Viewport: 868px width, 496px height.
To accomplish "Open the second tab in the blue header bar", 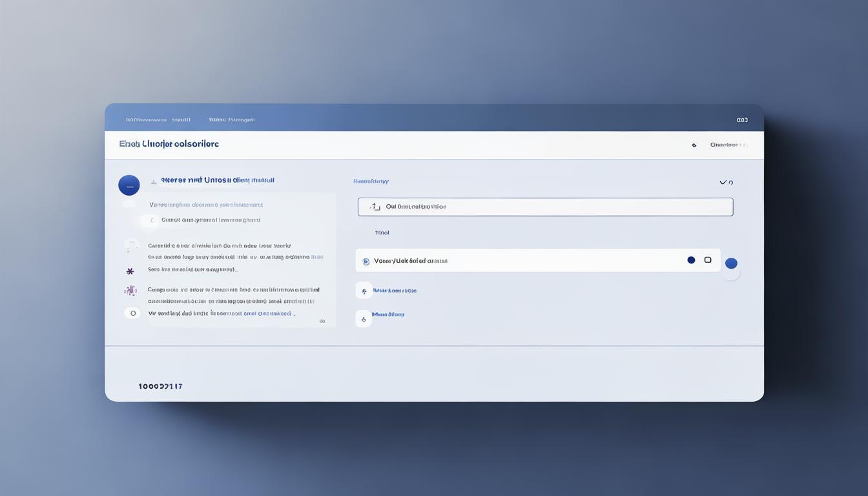I will pos(231,119).
